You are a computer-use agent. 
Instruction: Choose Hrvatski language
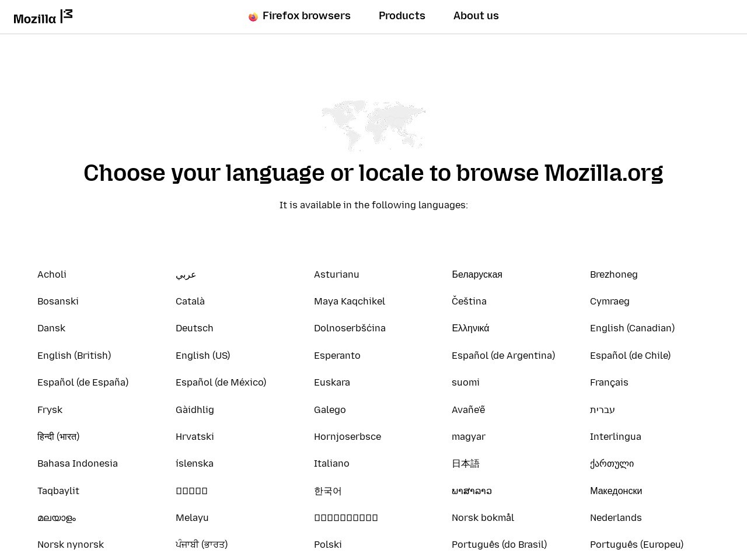(x=195, y=436)
